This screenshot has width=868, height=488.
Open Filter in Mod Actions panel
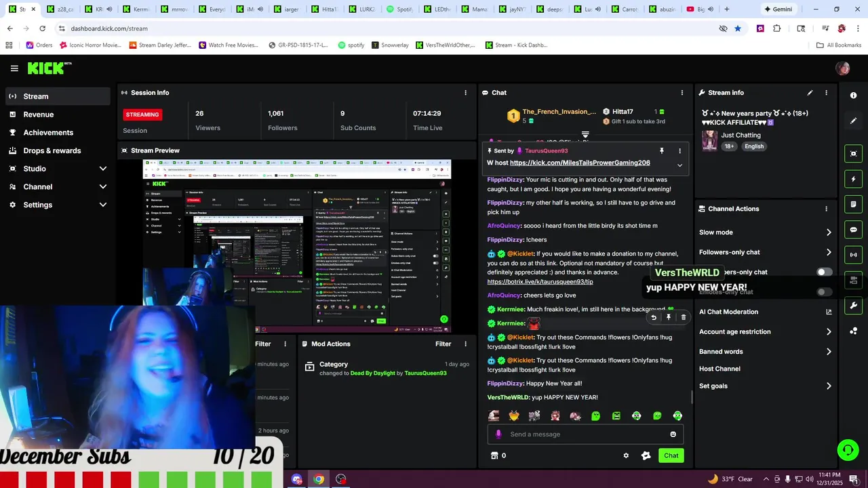click(x=443, y=344)
